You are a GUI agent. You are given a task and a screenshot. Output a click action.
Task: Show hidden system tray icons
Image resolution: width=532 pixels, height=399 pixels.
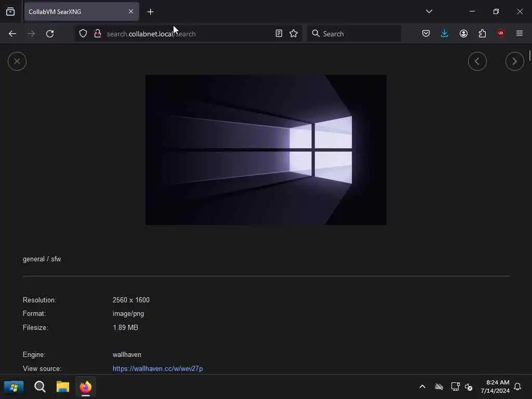pos(422,387)
